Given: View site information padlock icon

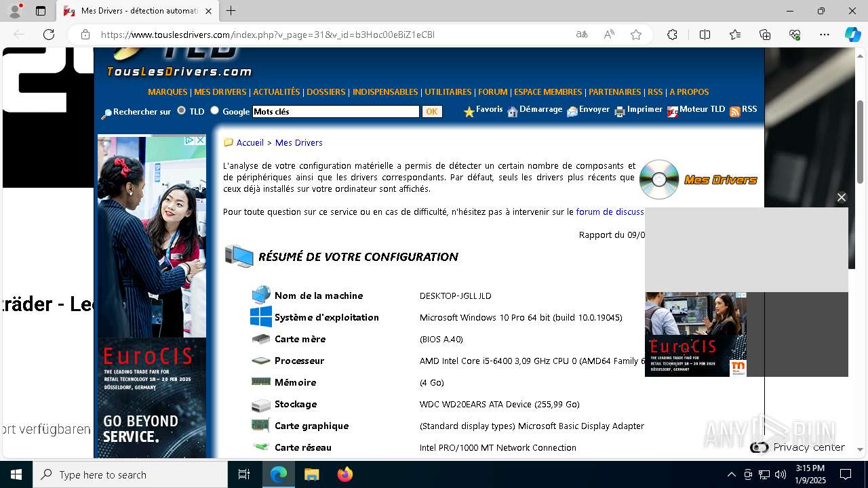Looking at the screenshot, I should tap(85, 35).
